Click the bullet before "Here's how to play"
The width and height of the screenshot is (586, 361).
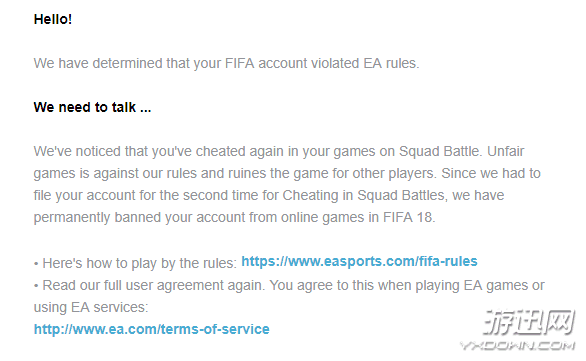[x=36, y=264]
